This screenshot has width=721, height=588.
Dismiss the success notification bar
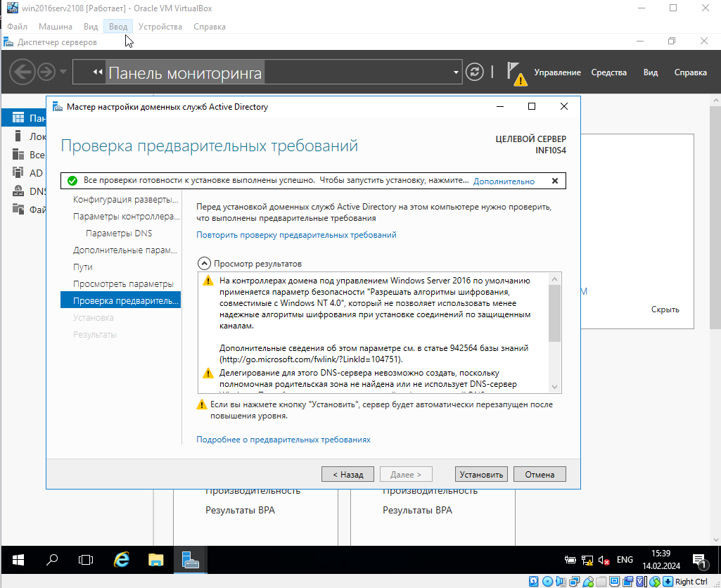pos(555,181)
